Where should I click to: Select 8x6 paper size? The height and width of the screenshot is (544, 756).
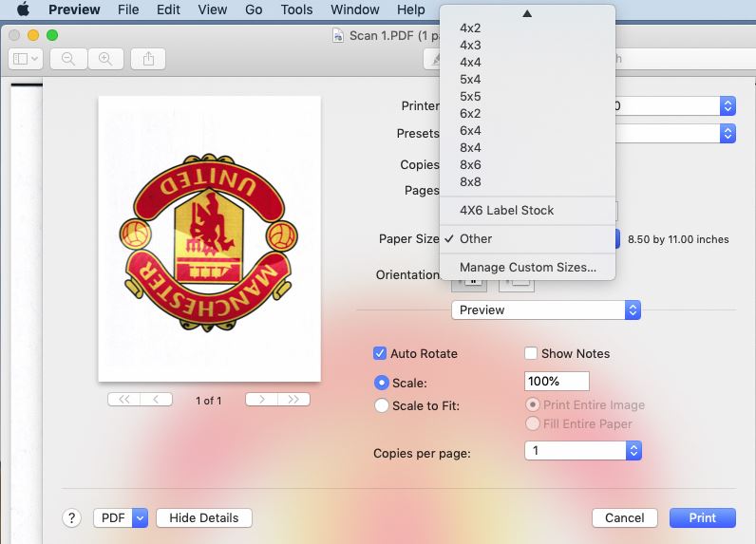pos(527,165)
